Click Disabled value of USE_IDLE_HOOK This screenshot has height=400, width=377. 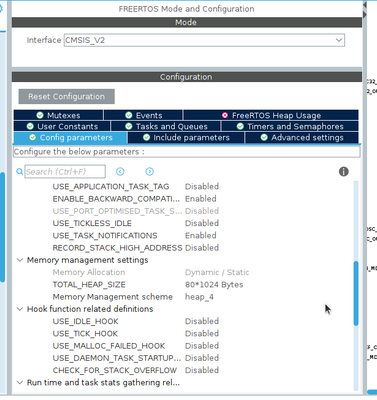coord(202,321)
